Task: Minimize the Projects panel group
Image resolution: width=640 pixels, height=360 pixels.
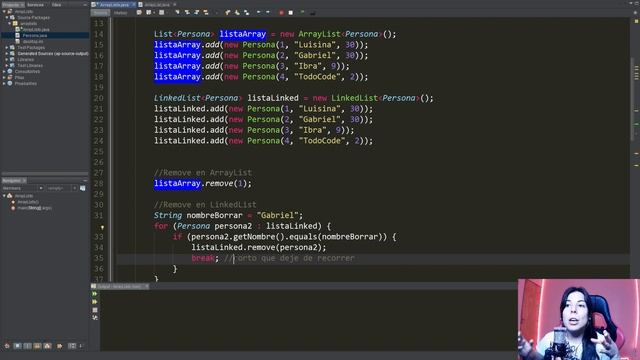Action: tap(85, 4)
